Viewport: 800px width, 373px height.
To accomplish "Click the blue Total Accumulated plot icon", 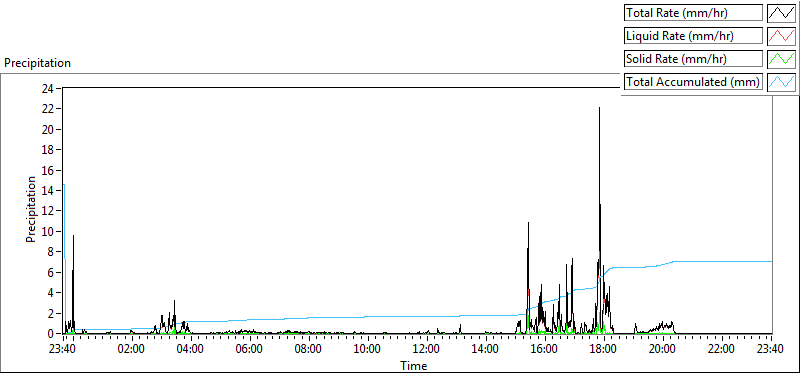I will pos(781,81).
